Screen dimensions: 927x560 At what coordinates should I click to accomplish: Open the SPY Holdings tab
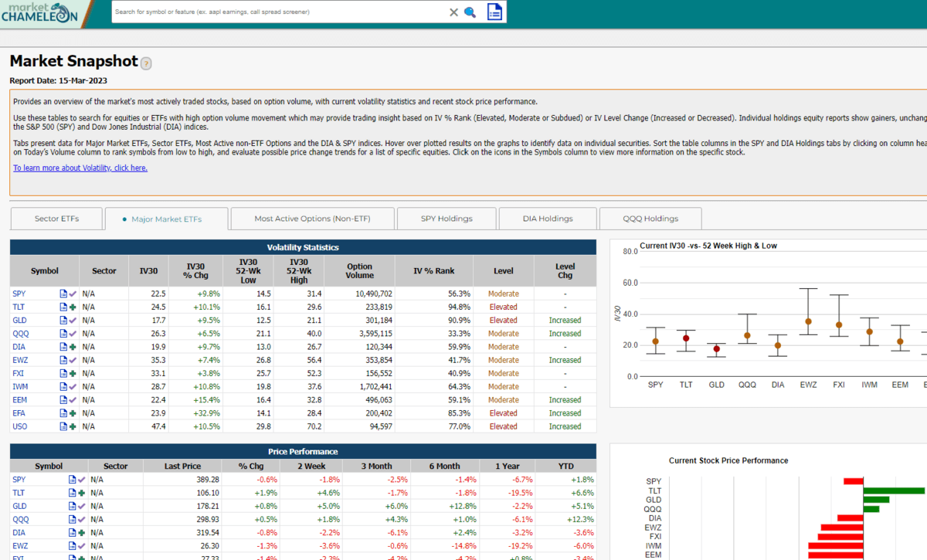(x=446, y=219)
